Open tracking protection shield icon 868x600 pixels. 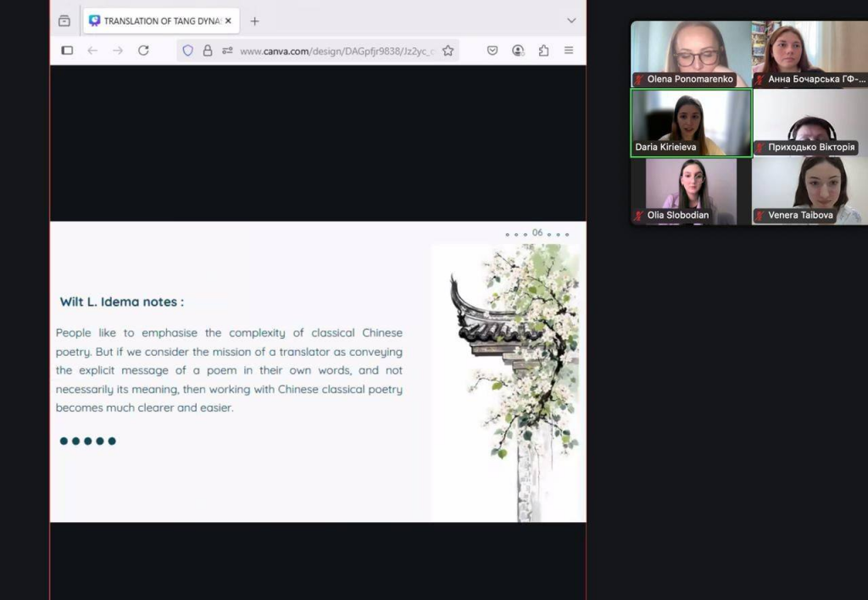point(188,51)
